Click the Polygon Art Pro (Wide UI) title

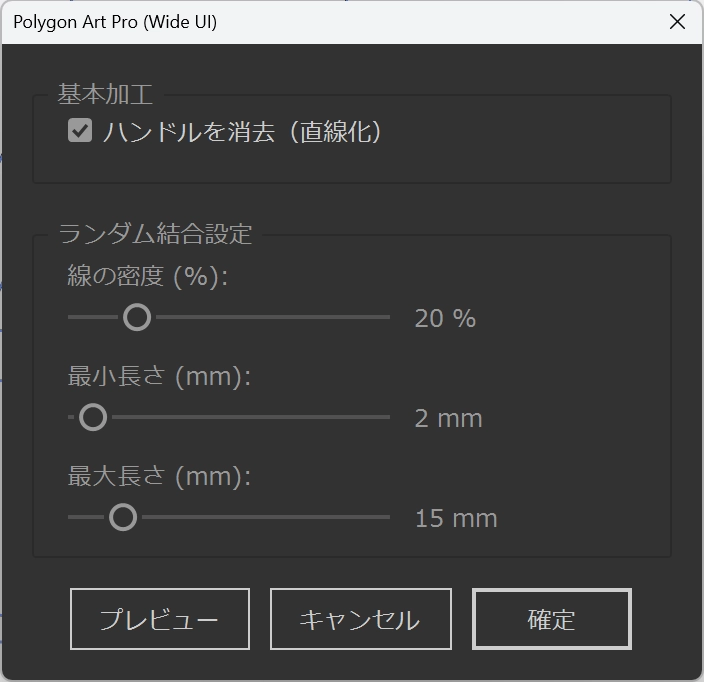click(115, 22)
